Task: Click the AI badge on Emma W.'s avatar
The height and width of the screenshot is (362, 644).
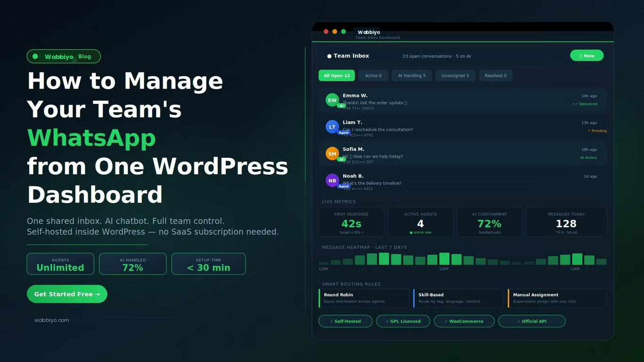Action: click(x=341, y=106)
